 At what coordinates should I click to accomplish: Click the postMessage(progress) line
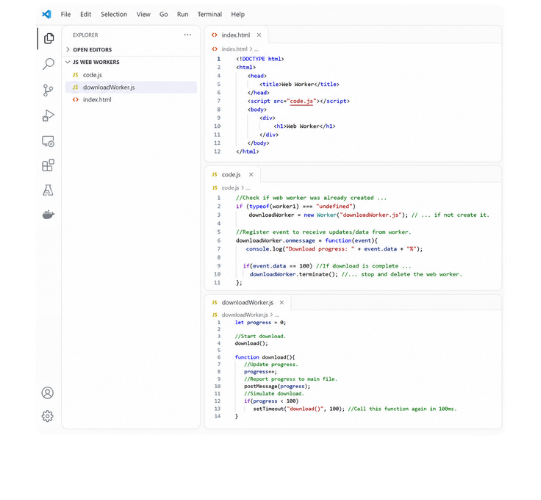coord(277,386)
